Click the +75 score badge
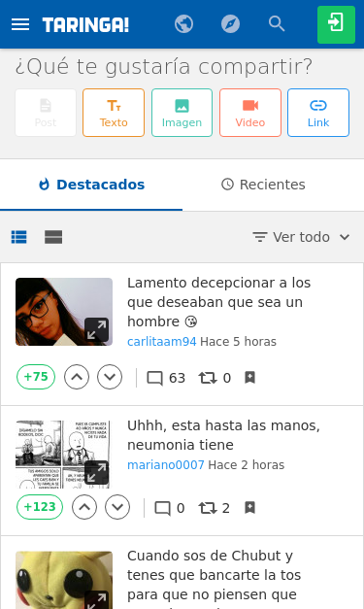The height and width of the screenshot is (609, 364). coord(36,377)
